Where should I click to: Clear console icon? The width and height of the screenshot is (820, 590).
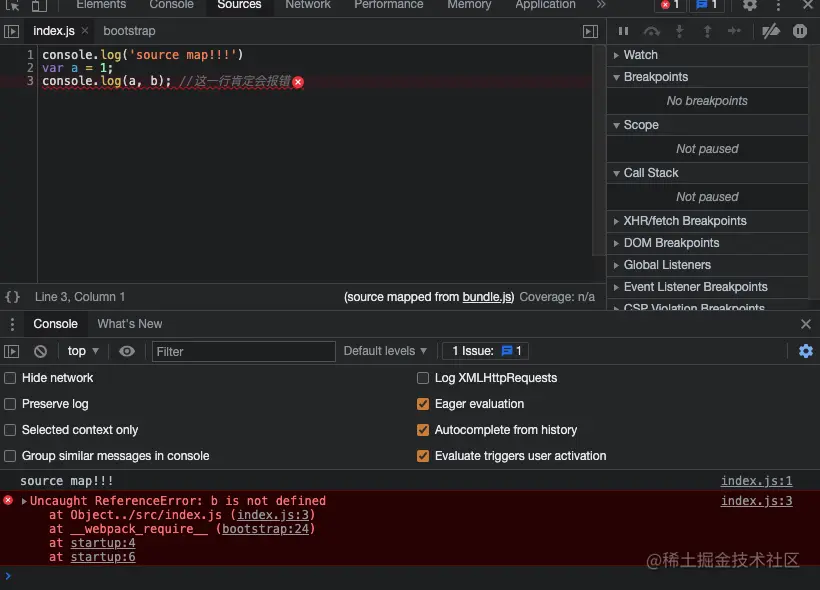pyautogui.click(x=40, y=351)
